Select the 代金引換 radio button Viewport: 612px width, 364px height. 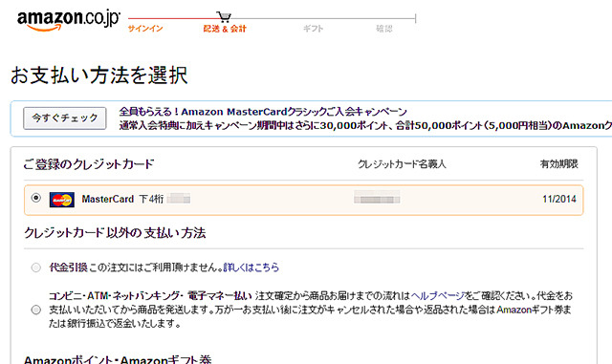(36, 268)
